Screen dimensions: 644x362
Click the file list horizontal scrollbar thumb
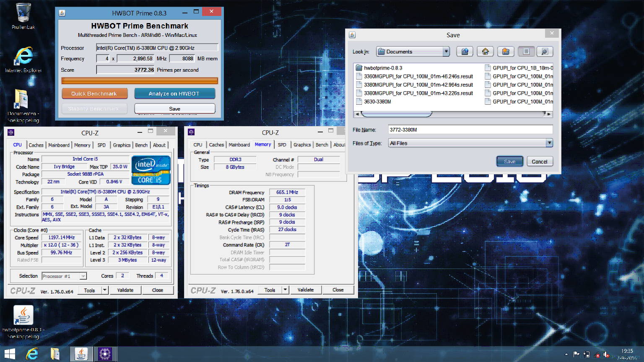396,114
